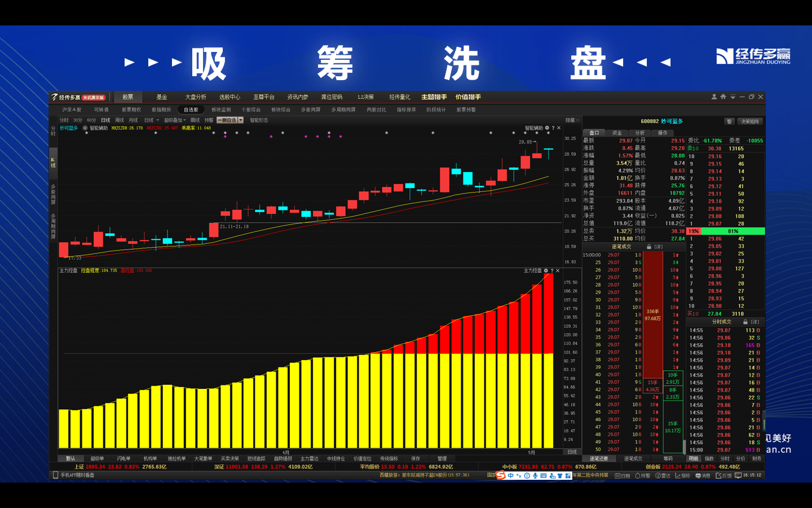
Task: Close the 智能辅助 K-line indicator panel
Action: pos(559,128)
